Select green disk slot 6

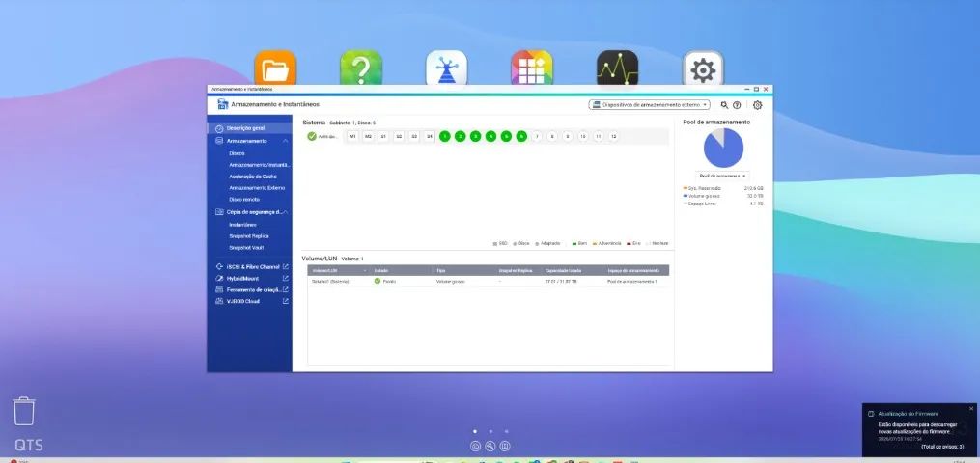pyautogui.click(x=521, y=136)
